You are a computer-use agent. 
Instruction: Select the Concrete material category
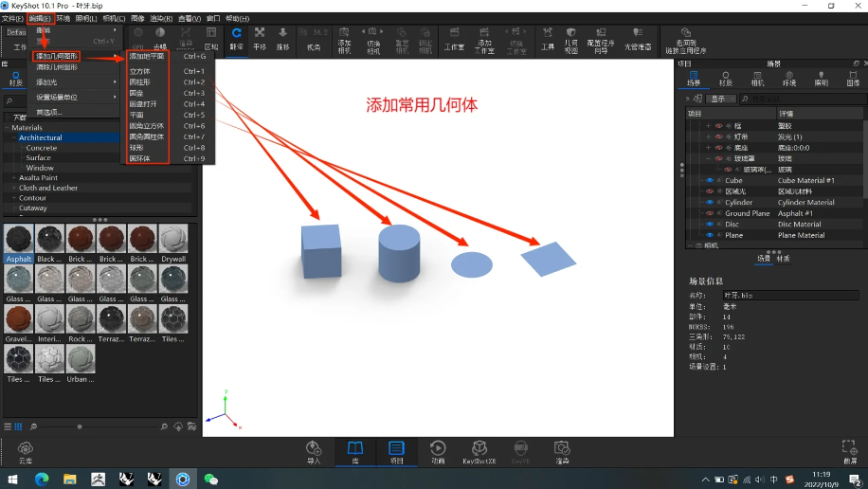point(42,148)
